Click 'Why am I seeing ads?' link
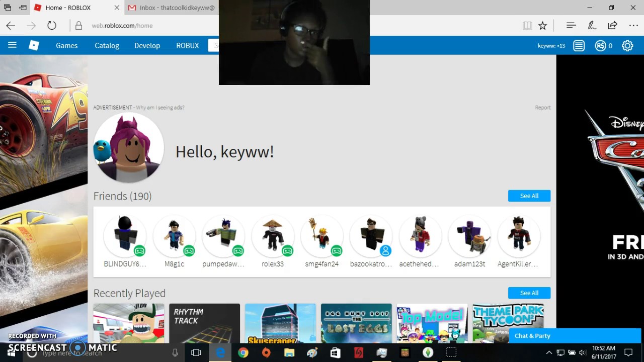 coord(160,108)
